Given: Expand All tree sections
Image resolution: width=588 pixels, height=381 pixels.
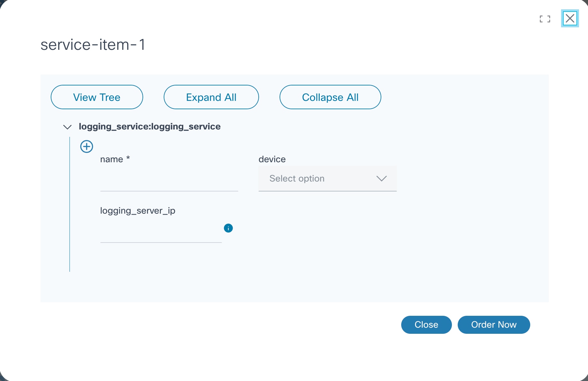Looking at the screenshot, I should (x=211, y=97).
